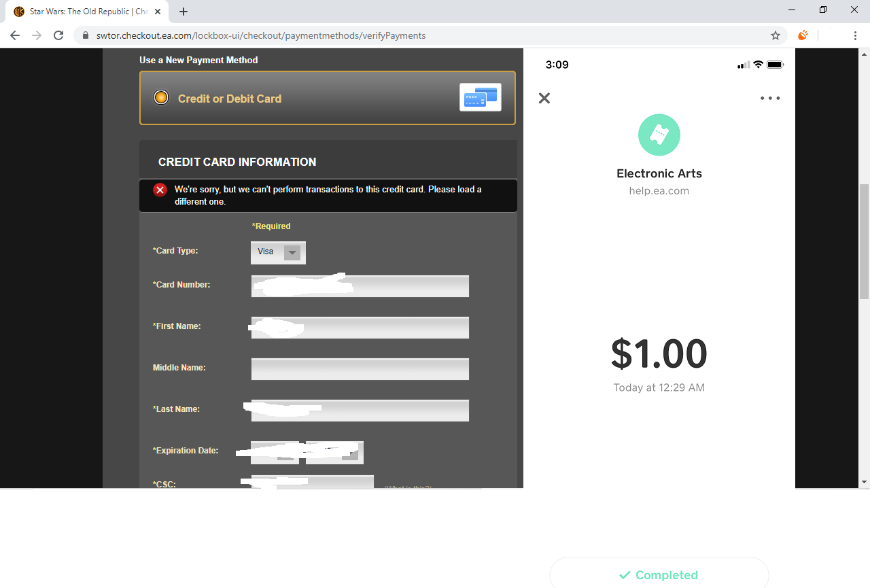Open a new browser tab

click(x=184, y=12)
